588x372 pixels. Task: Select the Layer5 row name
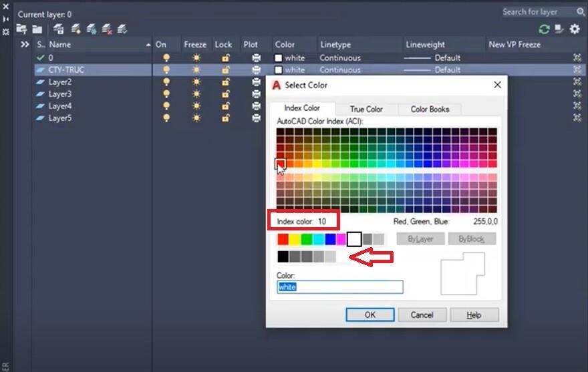60,118
